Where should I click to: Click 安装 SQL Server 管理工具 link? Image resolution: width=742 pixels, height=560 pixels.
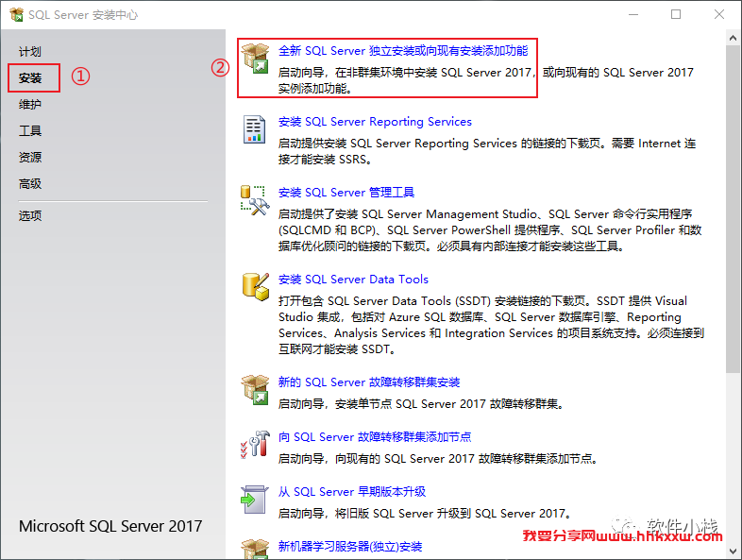[346, 193]
